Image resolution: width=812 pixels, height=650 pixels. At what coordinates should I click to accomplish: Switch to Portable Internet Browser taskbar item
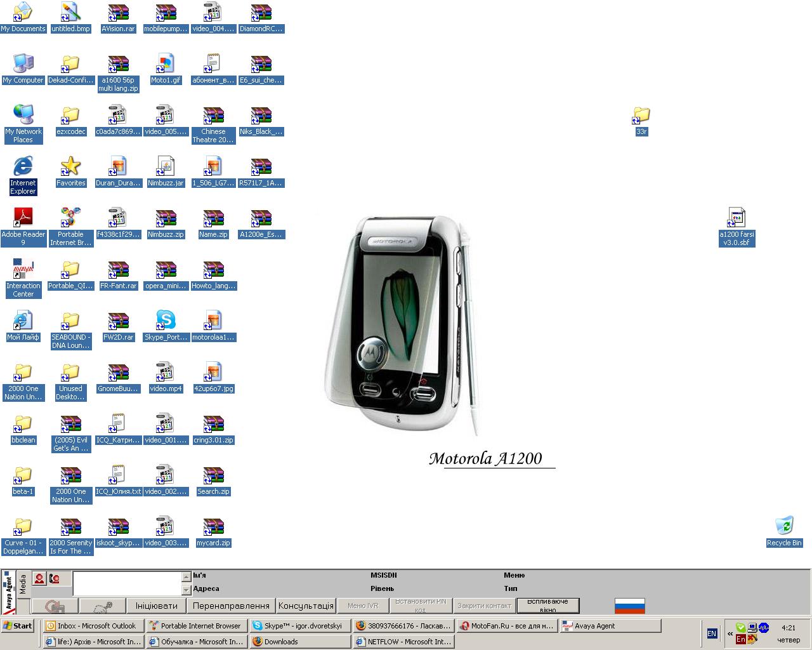[x=197, y=626]
